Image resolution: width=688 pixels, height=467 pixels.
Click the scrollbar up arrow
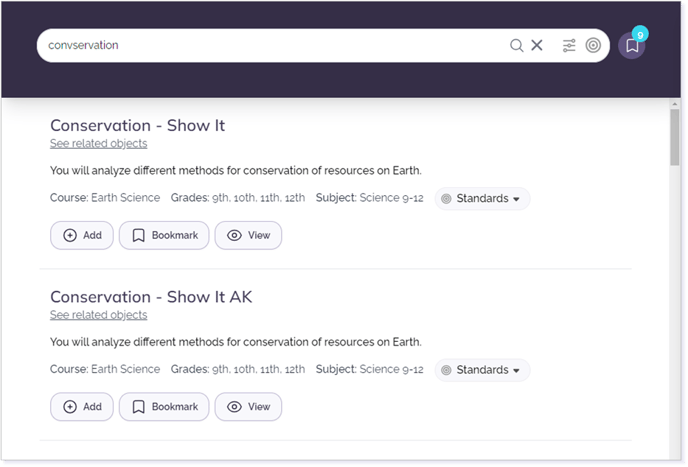coord(674,104)
